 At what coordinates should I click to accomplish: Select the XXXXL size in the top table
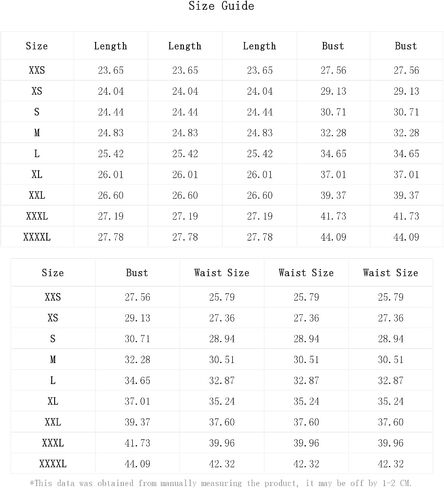coord(37,237)
